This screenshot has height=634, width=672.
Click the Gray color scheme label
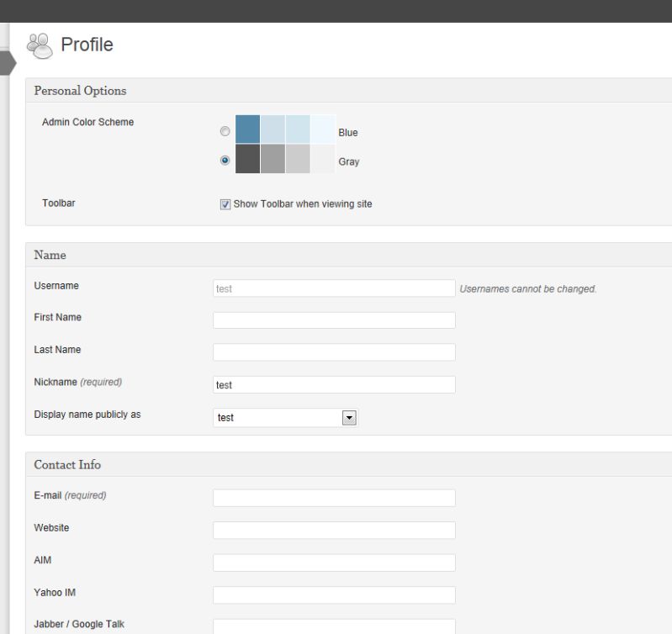(x=349, y=162)
